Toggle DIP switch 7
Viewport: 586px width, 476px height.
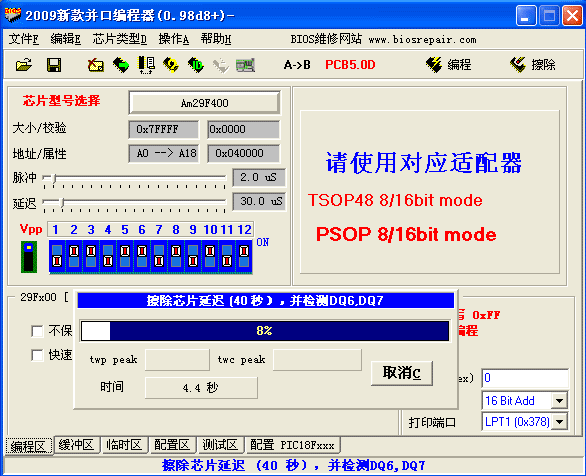(159, 256)
